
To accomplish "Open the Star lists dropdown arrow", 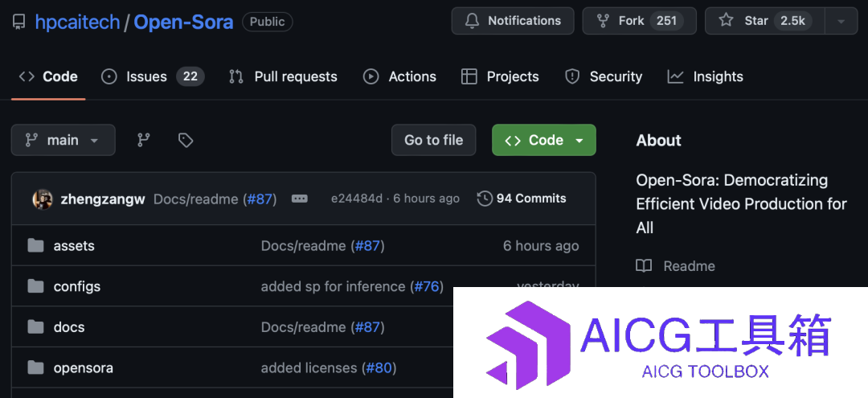I will [x=841, y=21].
